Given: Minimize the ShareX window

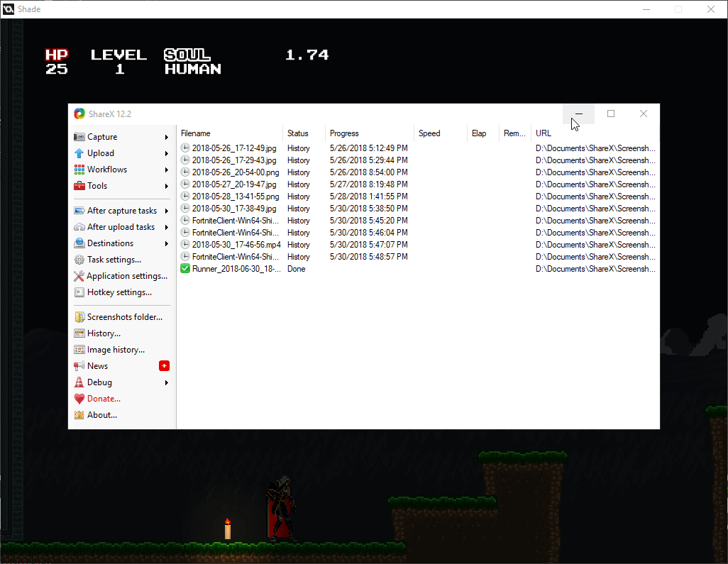Looking at the screenshot, I should (x=578, y=114).
